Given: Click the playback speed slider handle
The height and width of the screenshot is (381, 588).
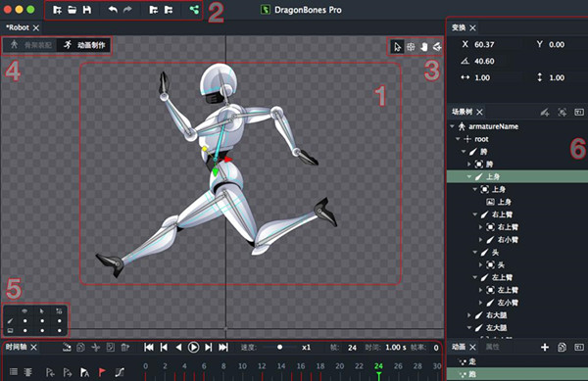Looking at the screenshot, I should 279,348.
